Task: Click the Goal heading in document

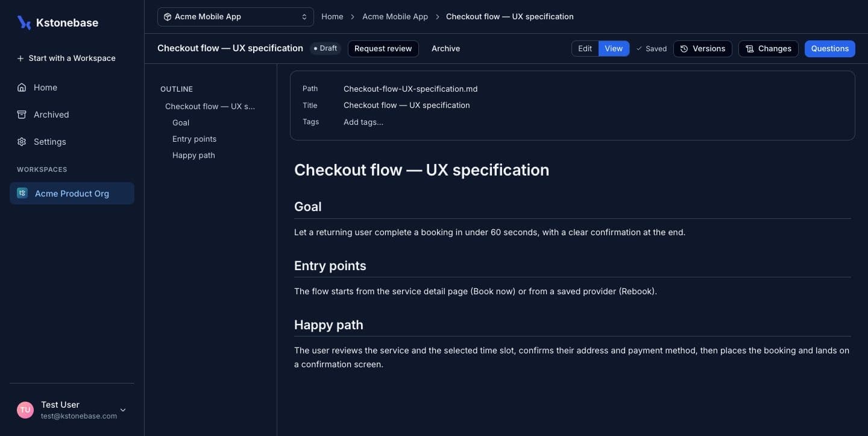Action: click(308, 206)
